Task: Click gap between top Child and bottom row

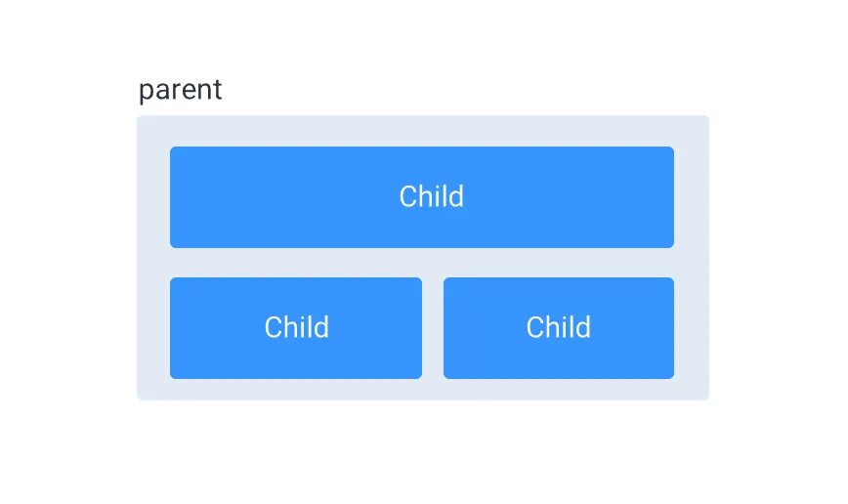Action: pyautogui.click(x=422, y=263)
